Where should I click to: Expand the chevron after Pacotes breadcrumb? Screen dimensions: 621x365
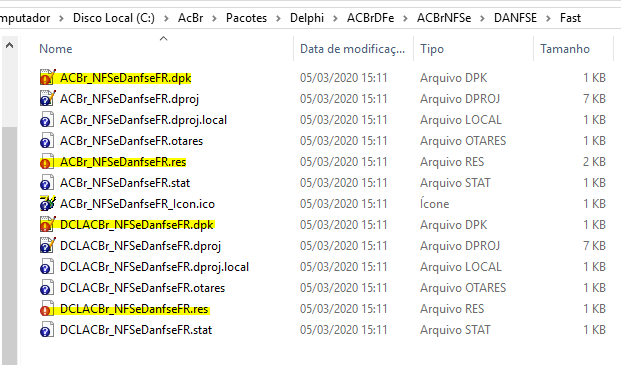[278, 18]
